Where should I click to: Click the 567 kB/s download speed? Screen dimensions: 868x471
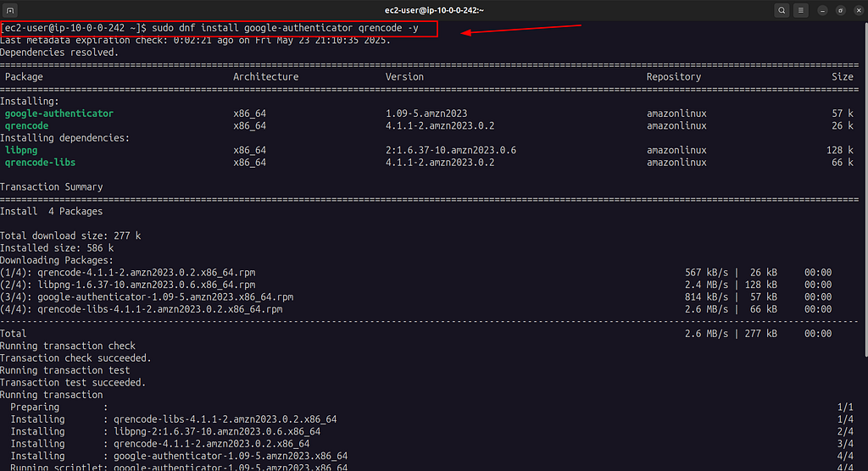pyautogui.click(x=706, y=272)
